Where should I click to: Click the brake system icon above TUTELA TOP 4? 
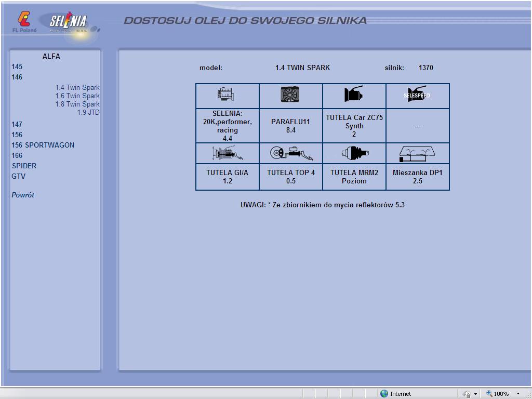click(x=290, y=153)
